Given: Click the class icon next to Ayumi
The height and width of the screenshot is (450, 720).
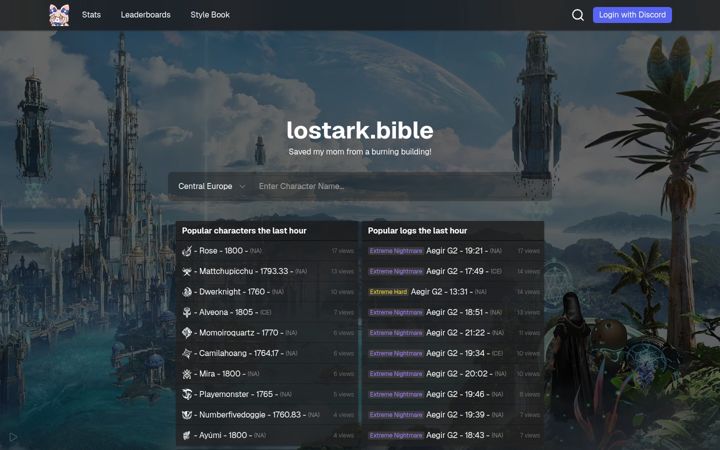Looking at the screenshot, I should (x=187, y=435).
